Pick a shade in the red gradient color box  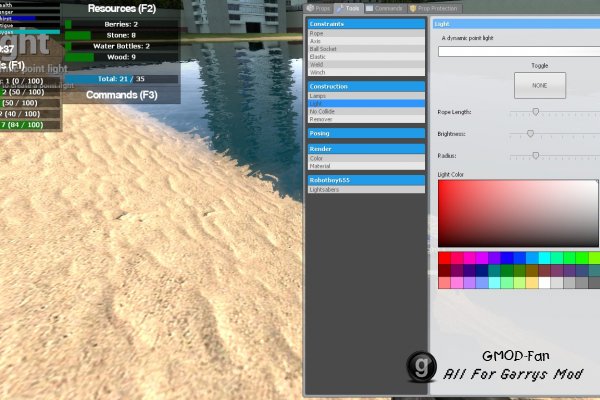tap(518, 213)
